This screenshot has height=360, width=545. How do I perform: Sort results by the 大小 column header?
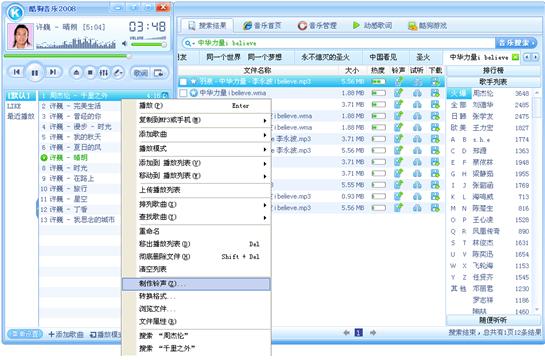pyautogui.click(x=352, y=71)
